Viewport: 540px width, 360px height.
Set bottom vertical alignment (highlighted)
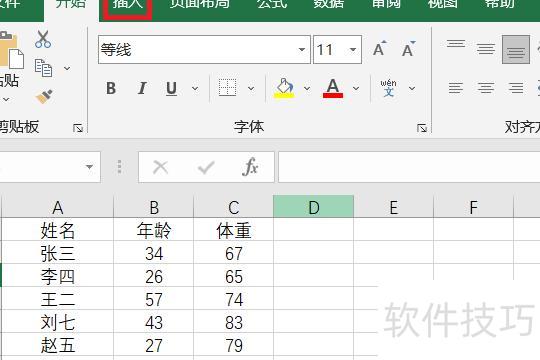pos(516,49)
